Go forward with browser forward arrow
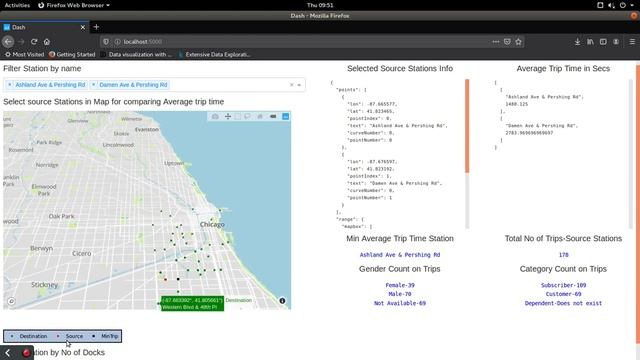This screenshot has width=640, height=360. click(x=21, y=42)
